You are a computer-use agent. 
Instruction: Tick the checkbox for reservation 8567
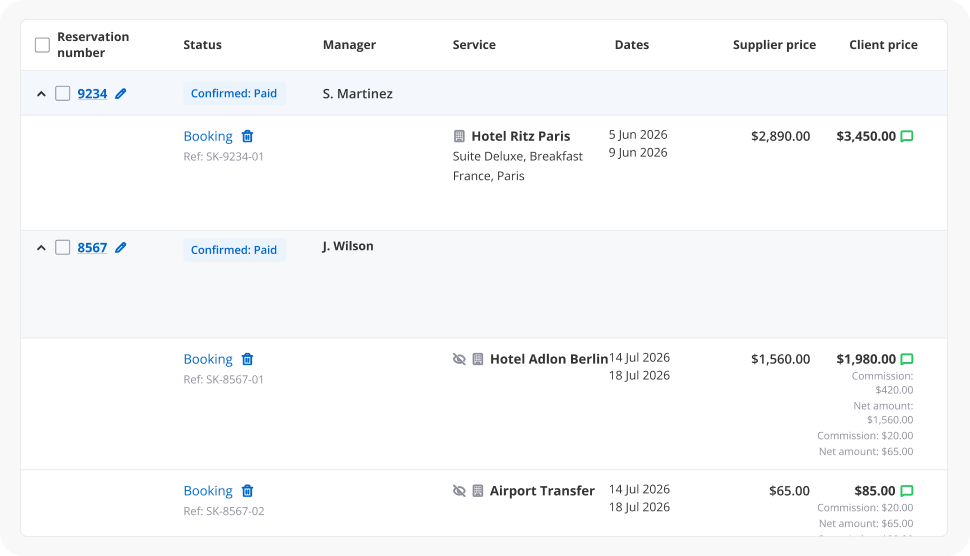pos(62,247)
